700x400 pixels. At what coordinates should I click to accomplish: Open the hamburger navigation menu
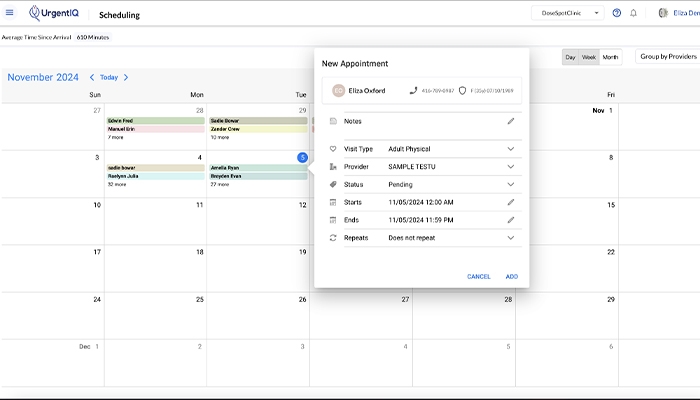click(x=9, y=12)
